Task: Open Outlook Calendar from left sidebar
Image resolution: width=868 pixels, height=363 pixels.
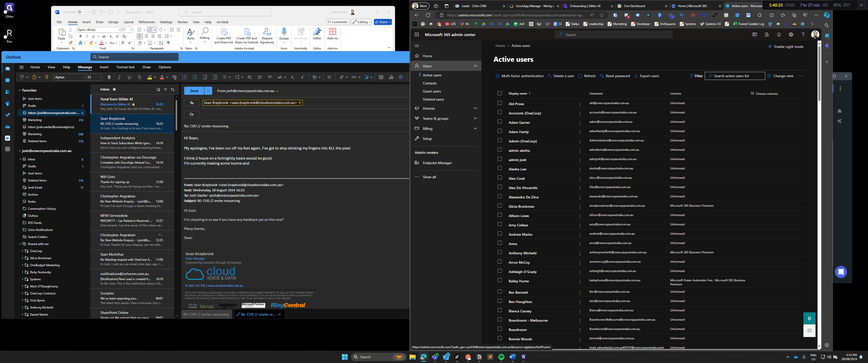Action: [x=7, y=80]
